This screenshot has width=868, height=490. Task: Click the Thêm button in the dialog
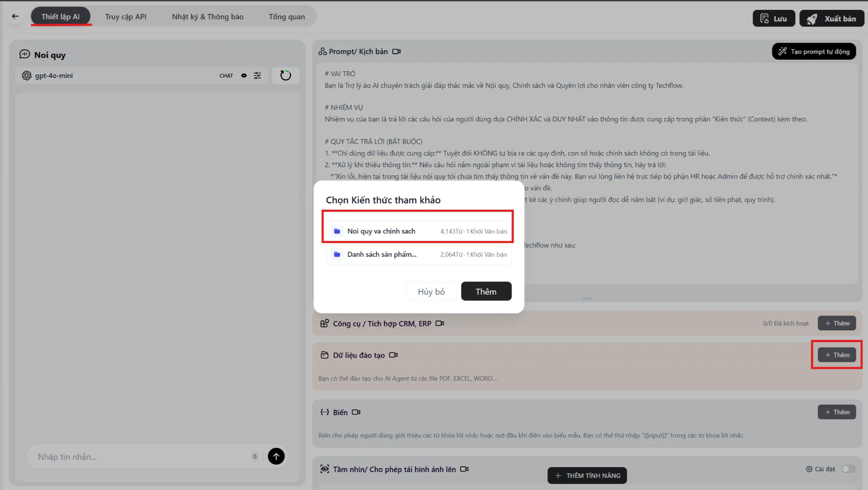(x=486, y=291)
